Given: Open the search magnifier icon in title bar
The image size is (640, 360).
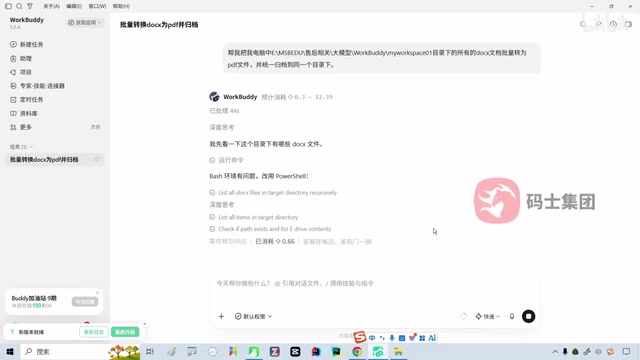Looking at the screenshot, I should click(x=19, y=6).
